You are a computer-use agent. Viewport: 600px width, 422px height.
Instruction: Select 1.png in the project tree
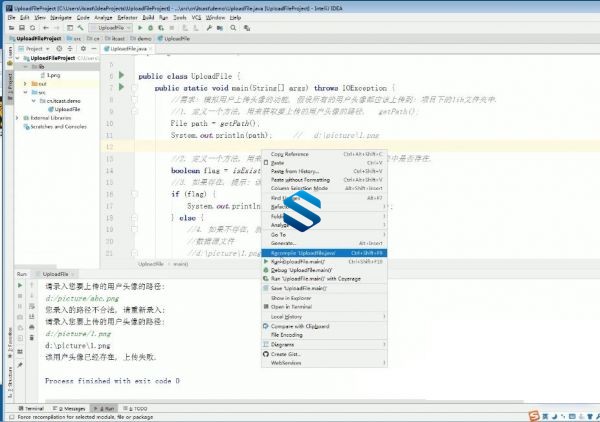(50, 75)
